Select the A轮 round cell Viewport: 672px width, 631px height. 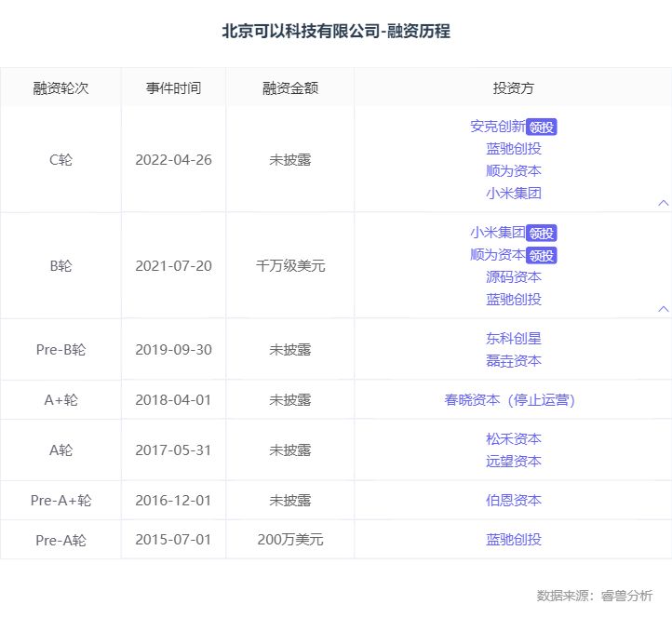point(60,450)
